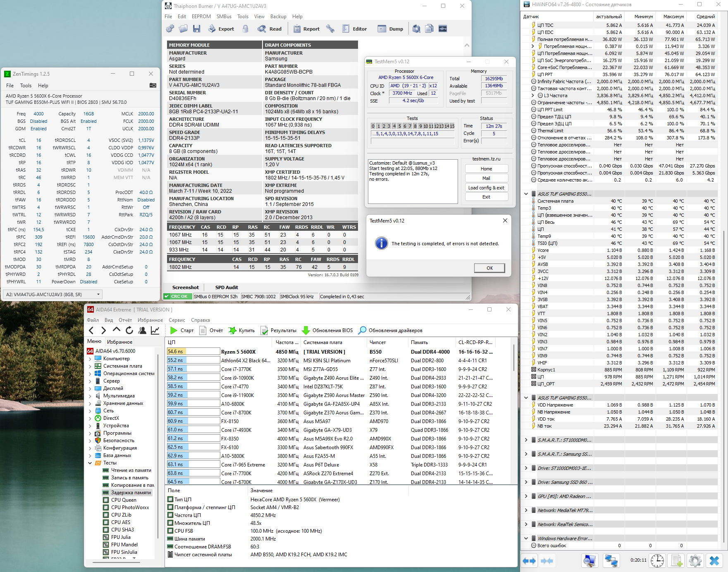728x572 pixels.
Task: Click the ZenTimings camera screenshot icon
Action: click(153, 85)
